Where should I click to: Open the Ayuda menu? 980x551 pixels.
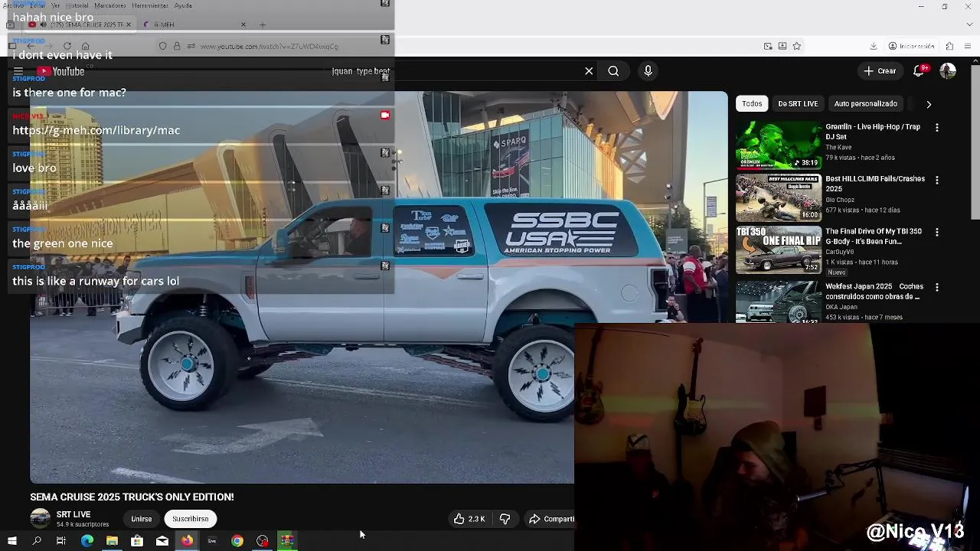point(183,5)
